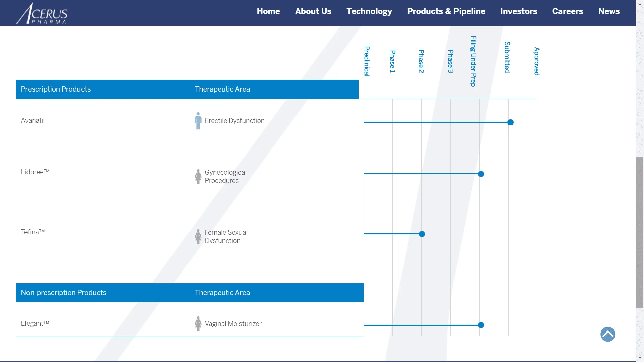Click the Erectile Dysfunction text
Screen dimensions: 644x362
[234, 121]
